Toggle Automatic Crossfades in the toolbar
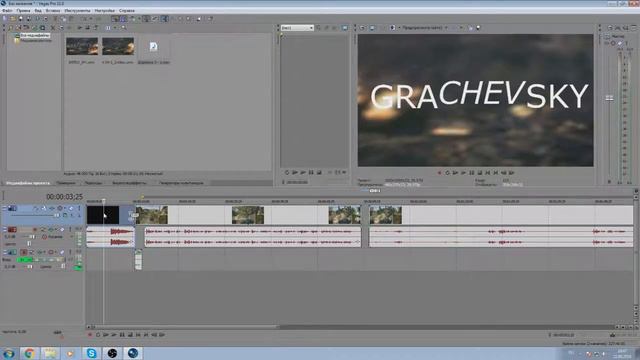Screen dimensions: 640x360 pos(123,19)
